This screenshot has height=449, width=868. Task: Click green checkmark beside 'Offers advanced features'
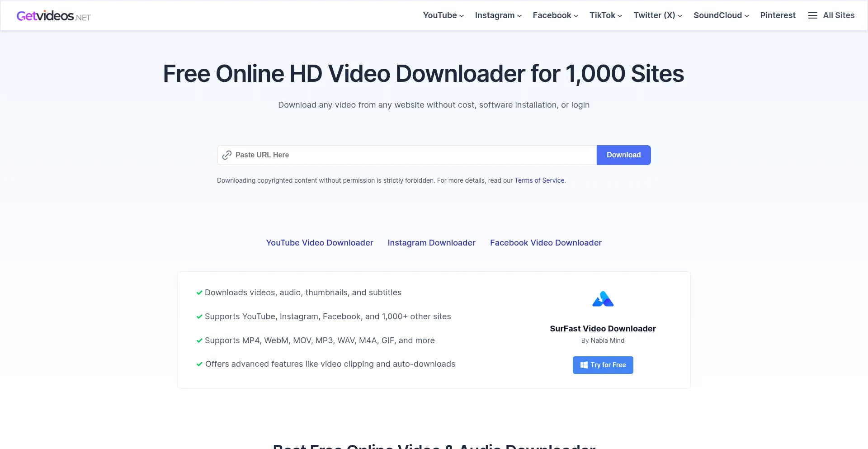click(199, 364)
